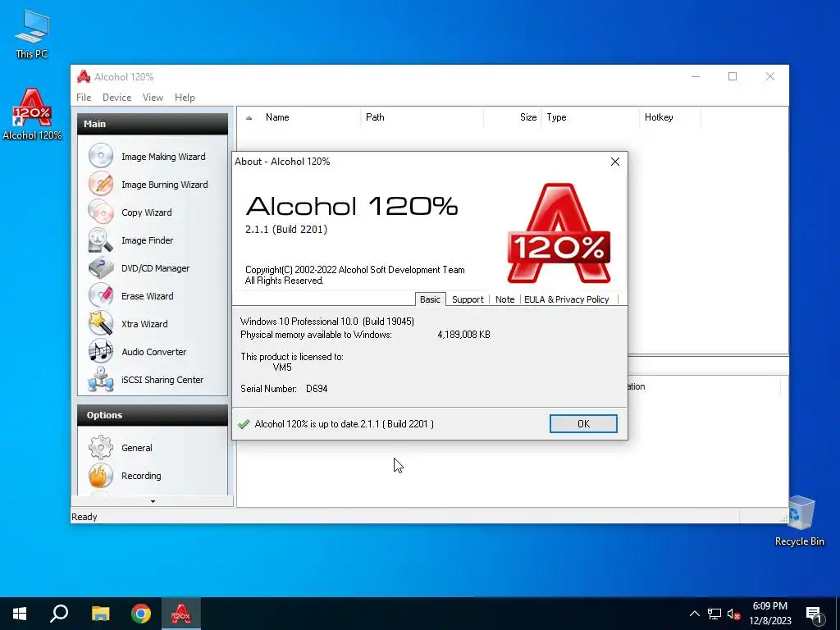Screen dimensions: 840x630
Task: Click the version text 2.1.1 (Build 2201)
Action: click(286, 230)
